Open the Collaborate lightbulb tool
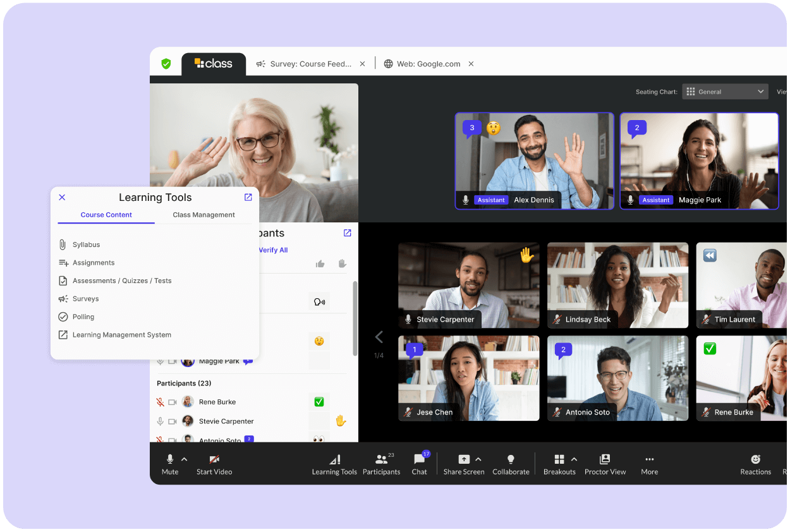This screenshot has width=790, height=532. pyautogui.click(x=511, y=460)
